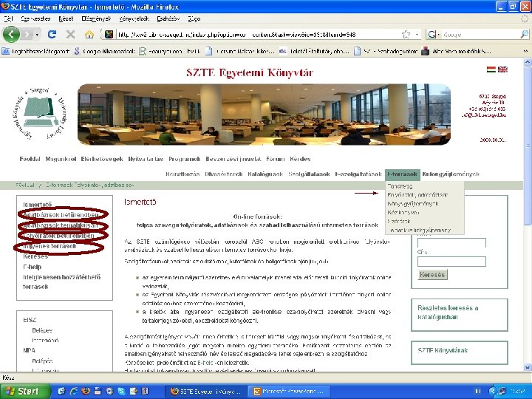
Task: Open the Kérdés navigation link
Action: (300, 159)
